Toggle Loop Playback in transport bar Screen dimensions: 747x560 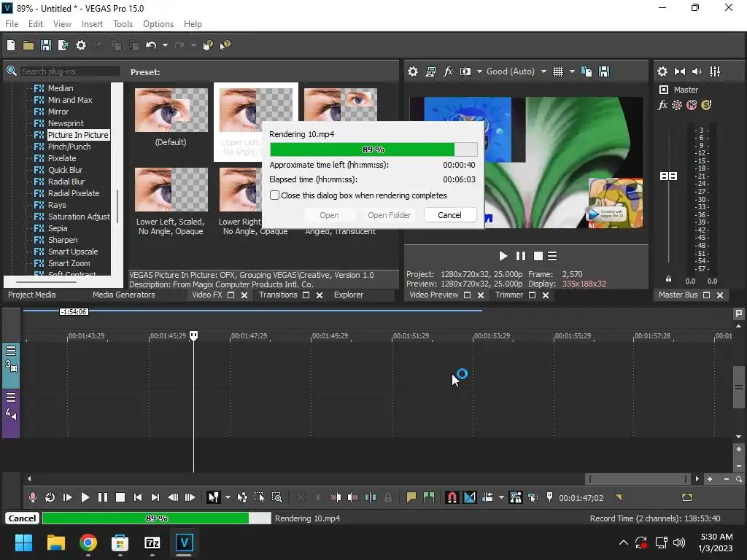50,497
